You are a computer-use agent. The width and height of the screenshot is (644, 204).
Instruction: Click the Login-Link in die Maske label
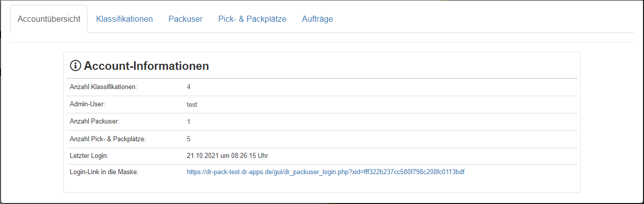tap(104, 172)
